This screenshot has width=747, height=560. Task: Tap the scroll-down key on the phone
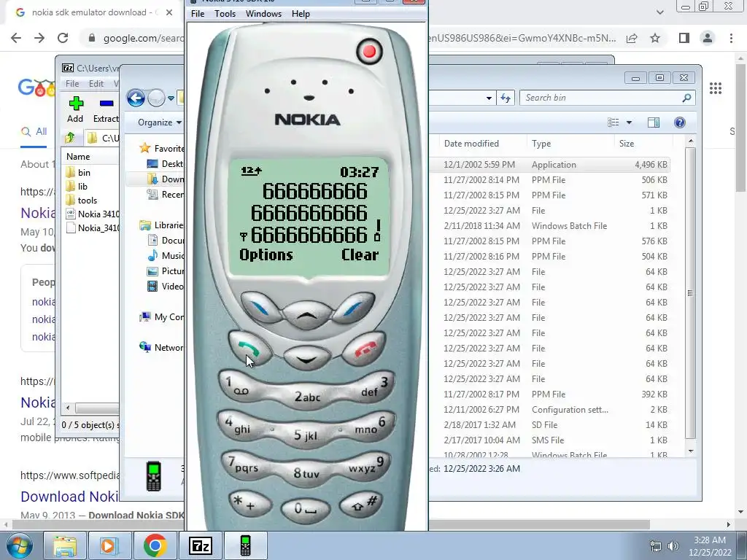click(x=307, y=358)
